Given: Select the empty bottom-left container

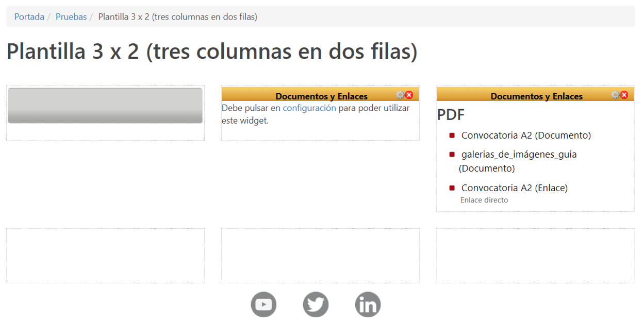Looking at the screenshot, I should 105,255.
